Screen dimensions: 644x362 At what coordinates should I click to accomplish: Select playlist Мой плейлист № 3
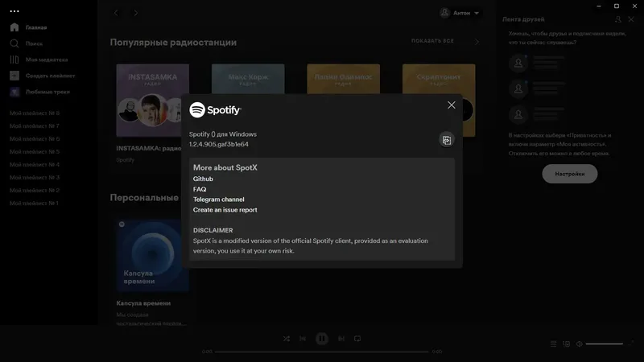[35, 177]
